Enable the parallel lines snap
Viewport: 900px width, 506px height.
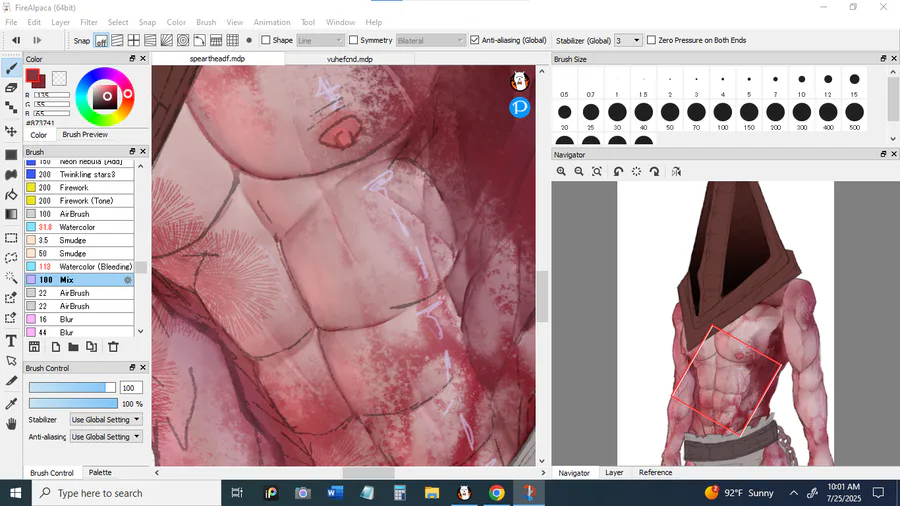pos(117,40)
